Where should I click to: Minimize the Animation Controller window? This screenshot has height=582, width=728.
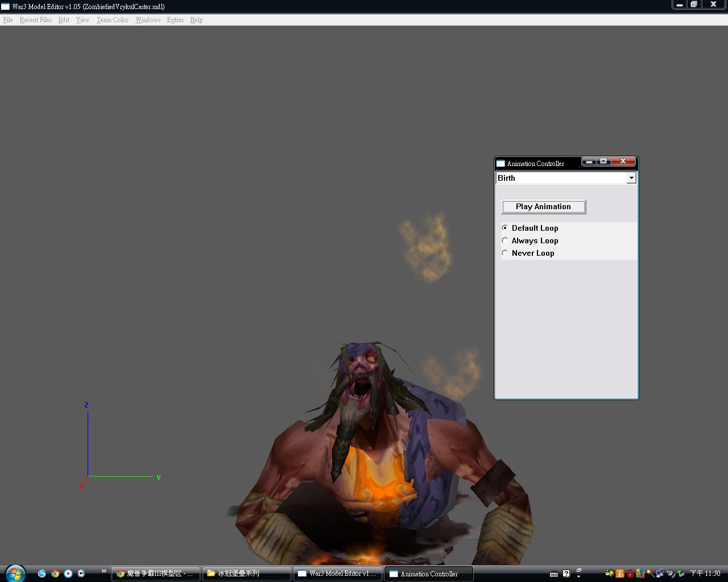coord(589,161)
